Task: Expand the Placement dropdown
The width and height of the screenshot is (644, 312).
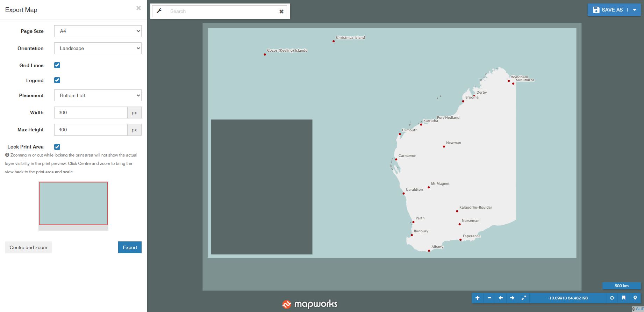Action: [98, 95]
